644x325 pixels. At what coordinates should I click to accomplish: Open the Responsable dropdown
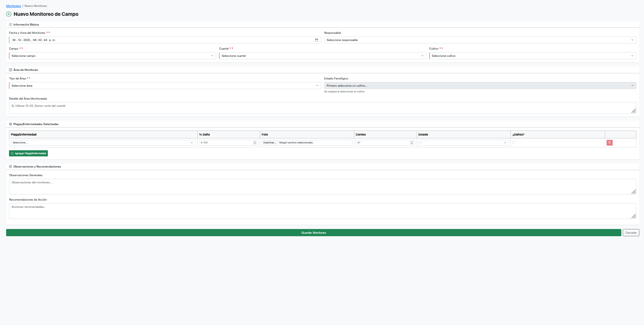coord(480,40)
